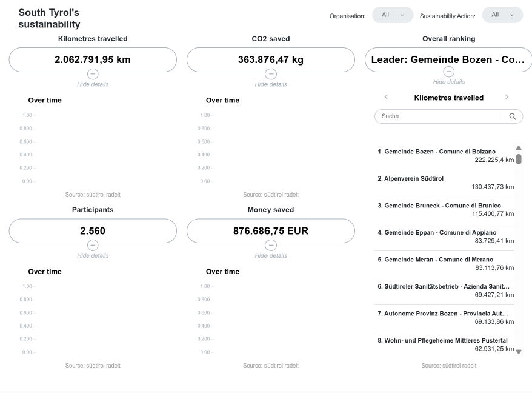
Task: Collapse Overall ranking details minus icon
Action: (449, 72)
